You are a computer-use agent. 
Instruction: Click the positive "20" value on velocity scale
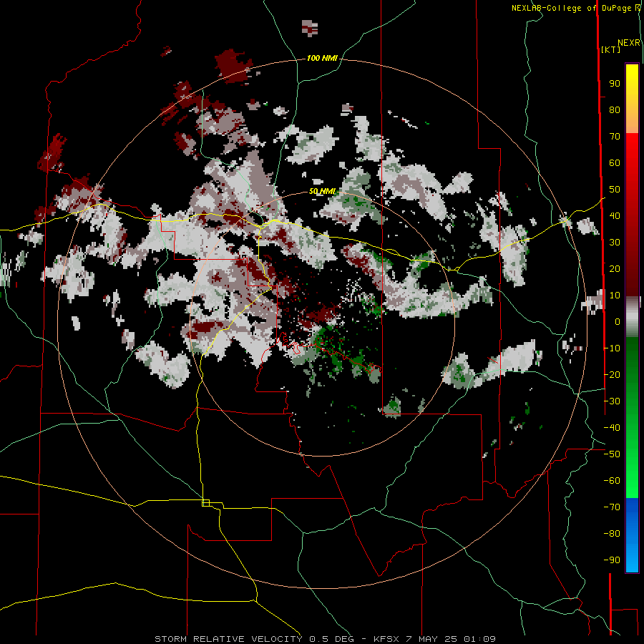[x=615, y=269]
